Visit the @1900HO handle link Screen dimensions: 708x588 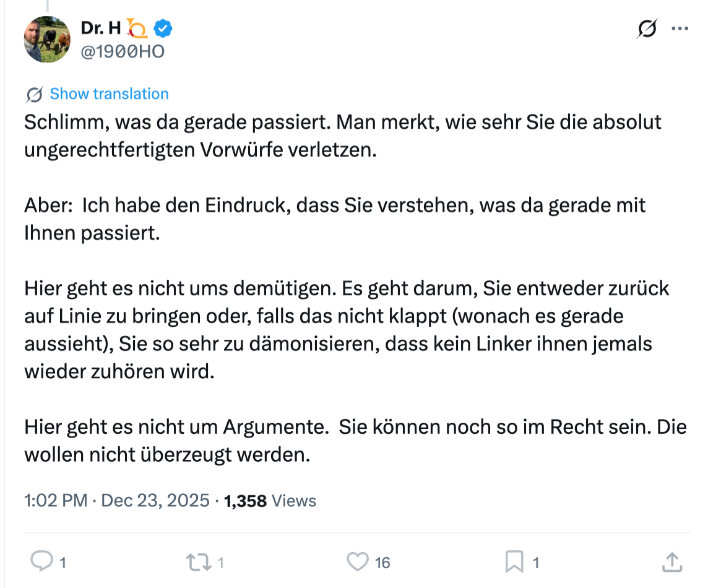coord(123,51)
